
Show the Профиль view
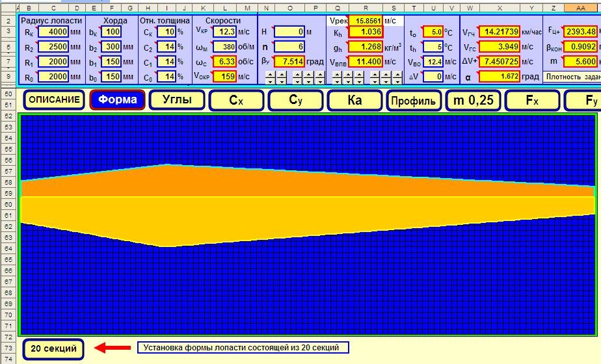[x=413, y=100]
